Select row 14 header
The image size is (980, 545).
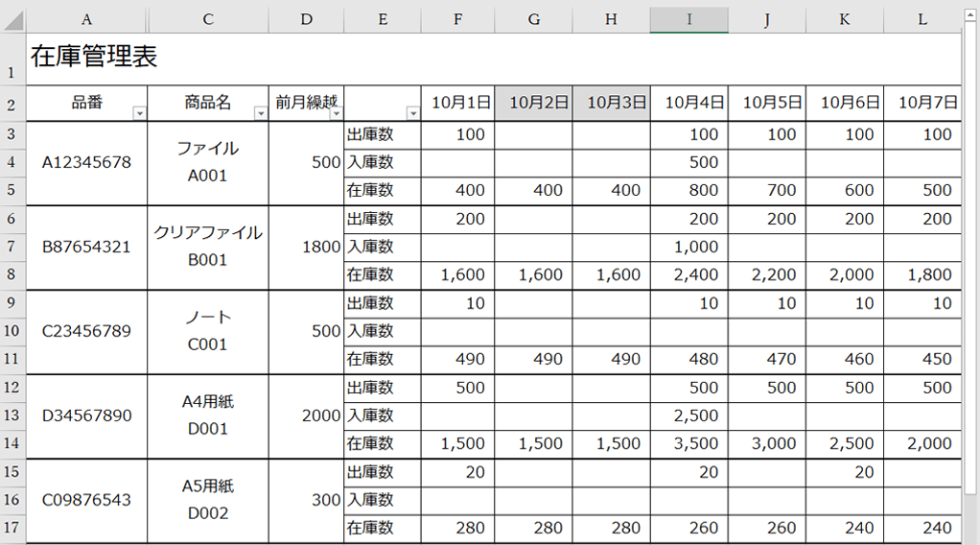click(12, 444)
